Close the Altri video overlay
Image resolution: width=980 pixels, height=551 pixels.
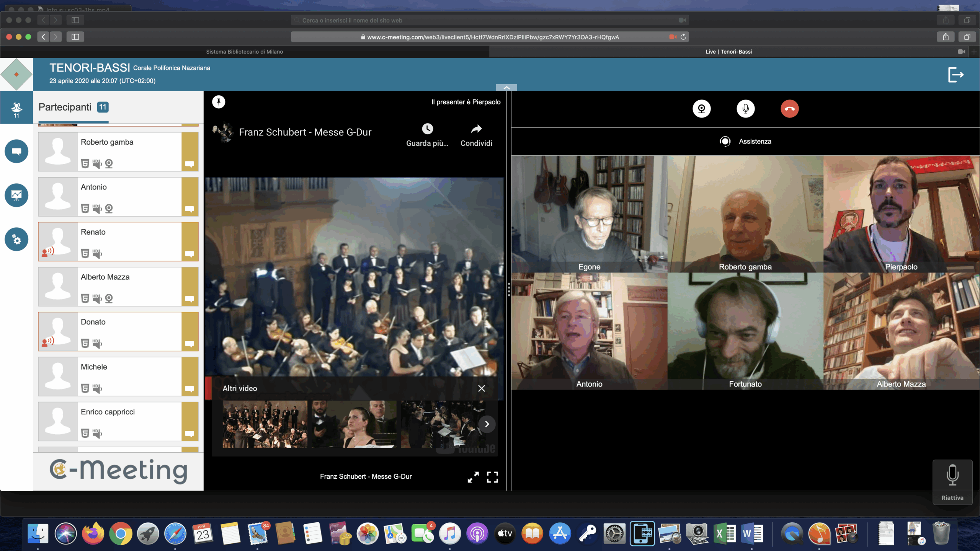[481, 388]
